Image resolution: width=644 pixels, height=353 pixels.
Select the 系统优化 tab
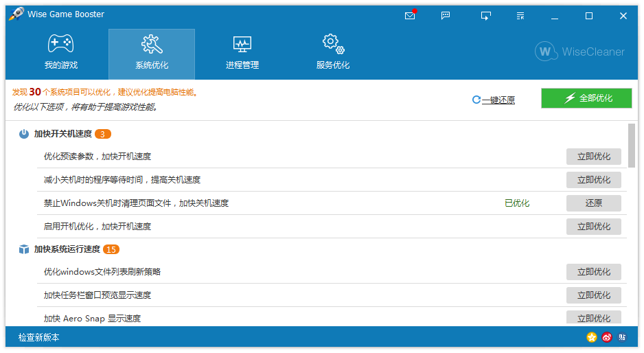pyautogui.click(x=152, y=54)
